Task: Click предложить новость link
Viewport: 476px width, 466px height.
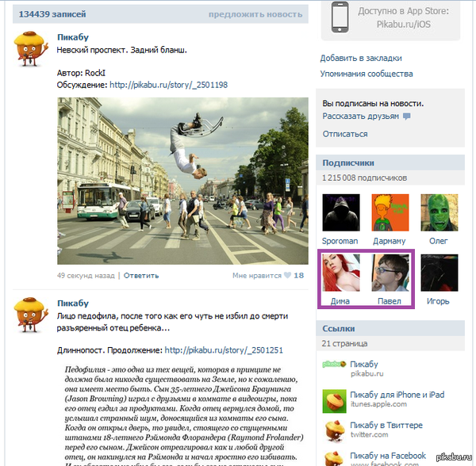Action: 255,14
